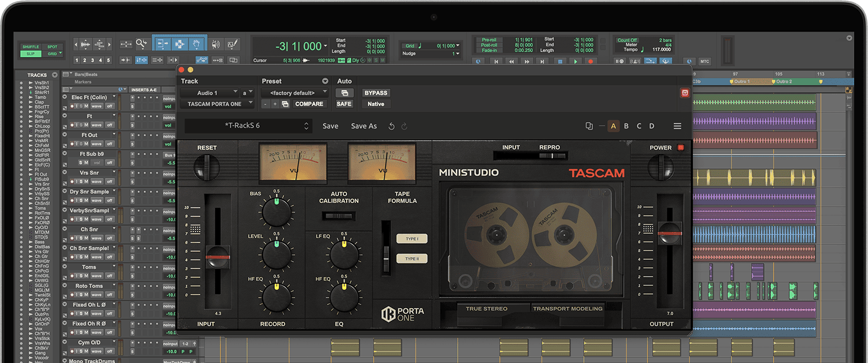Open the Preset factory default dropdown
Viewport: 868px width, 363px height.
294,93
